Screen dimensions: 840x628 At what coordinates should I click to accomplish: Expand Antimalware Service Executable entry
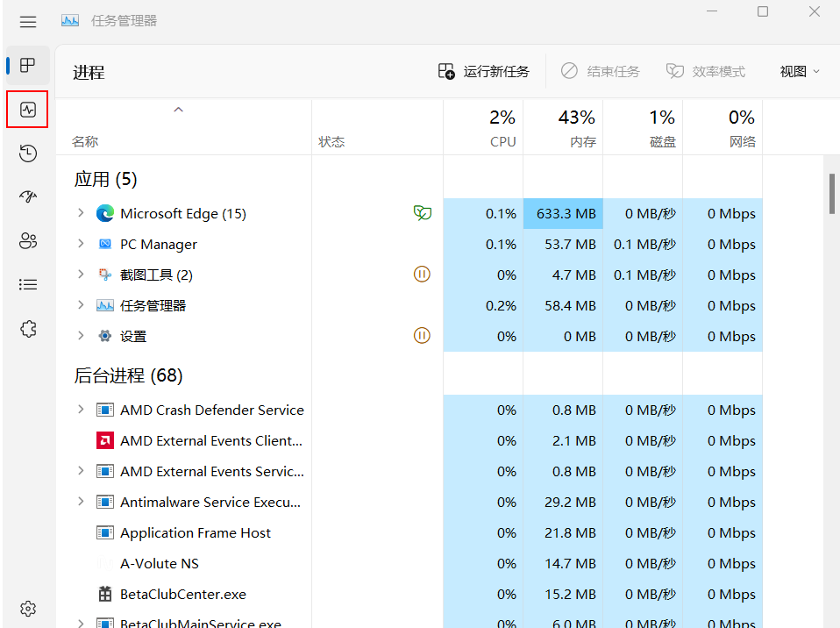click(x=81, y=502)
